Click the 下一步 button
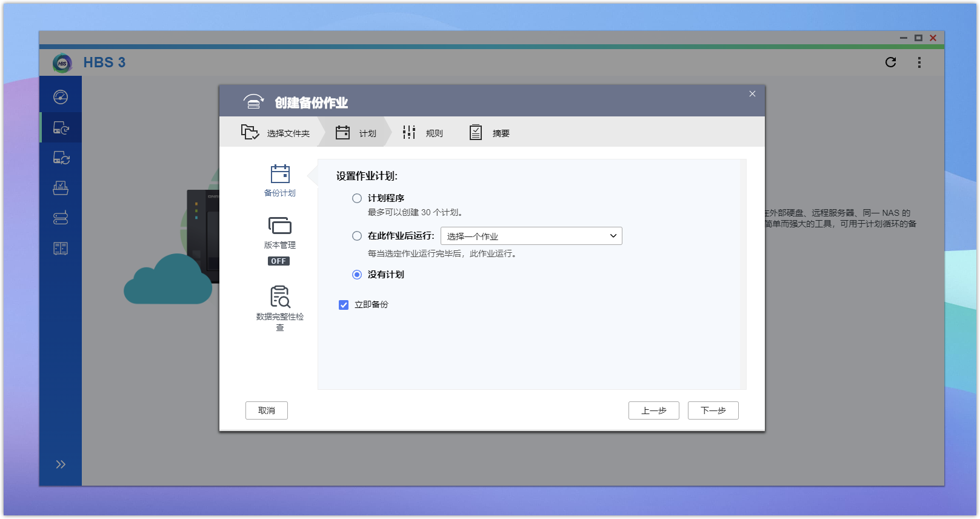The height and width of the screenshot is (519, 980). pyautogui.click(x=713, y=410)
